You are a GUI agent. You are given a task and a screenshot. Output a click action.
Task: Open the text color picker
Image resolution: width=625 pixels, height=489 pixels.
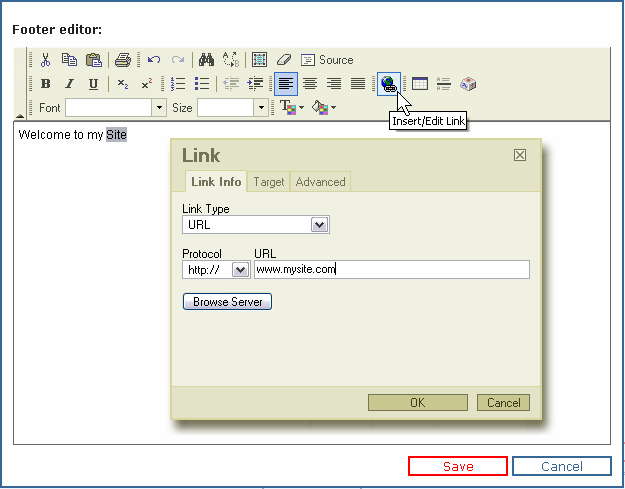tap(292, 108)
